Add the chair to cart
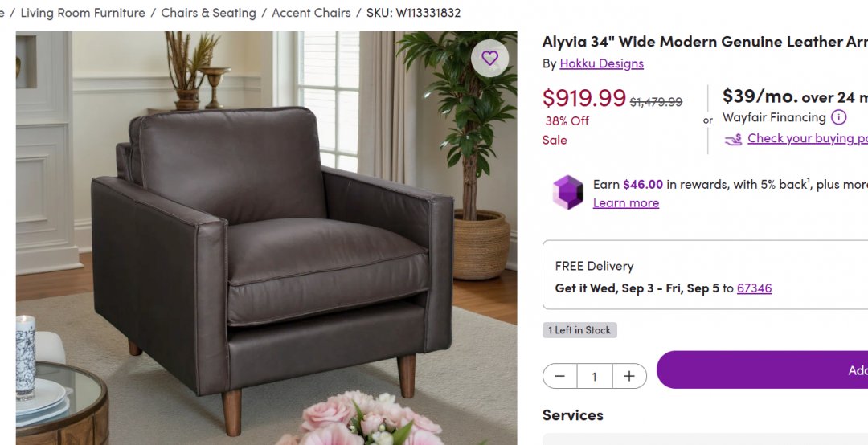The width and height of the screenshot is (868, 445). [762, 369]
